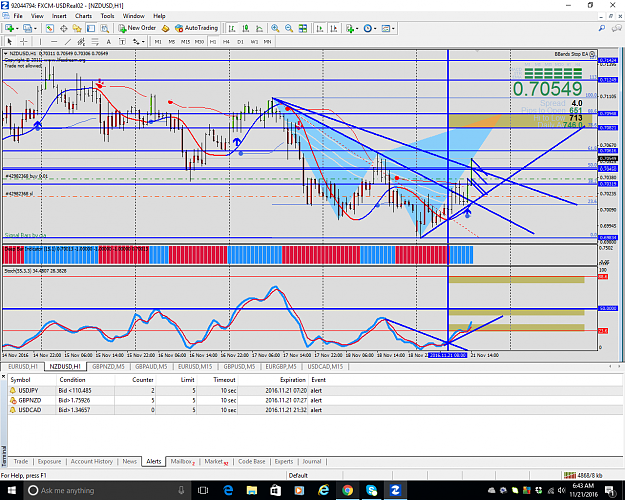Open Google Chrome from the taskbar
The width and height of the screenshot is (625, 500).
point(347,490)
